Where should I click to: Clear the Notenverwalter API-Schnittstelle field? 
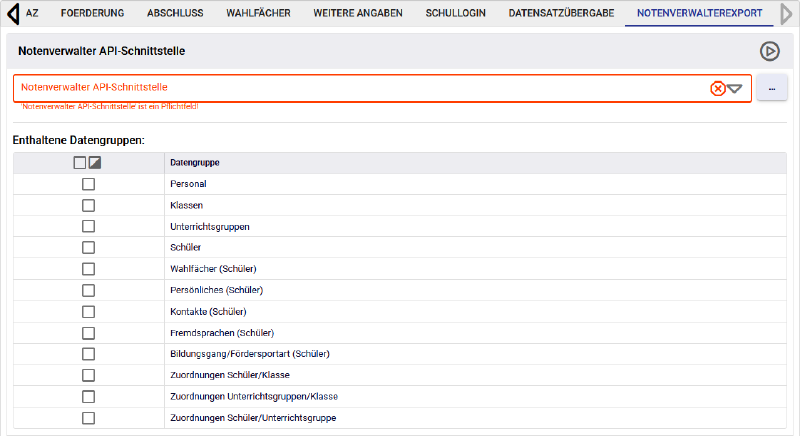click(717, 88)
